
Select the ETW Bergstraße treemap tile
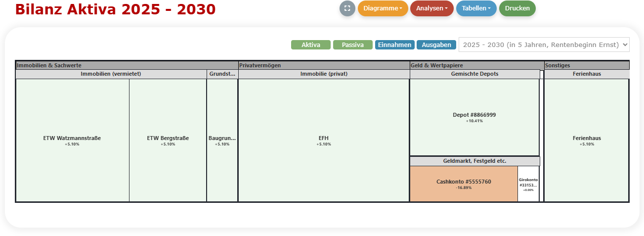(168, 141)
